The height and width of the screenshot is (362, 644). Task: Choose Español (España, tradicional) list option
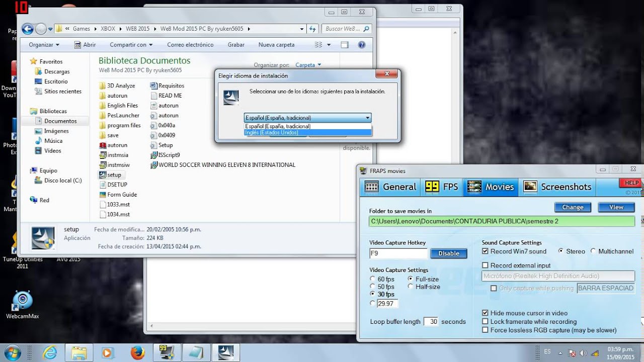307,126
